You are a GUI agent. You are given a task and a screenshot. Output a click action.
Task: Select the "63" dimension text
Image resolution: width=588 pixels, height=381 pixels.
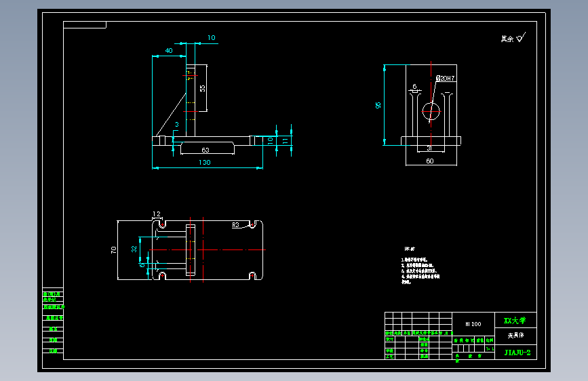click(x=205, y=150)
